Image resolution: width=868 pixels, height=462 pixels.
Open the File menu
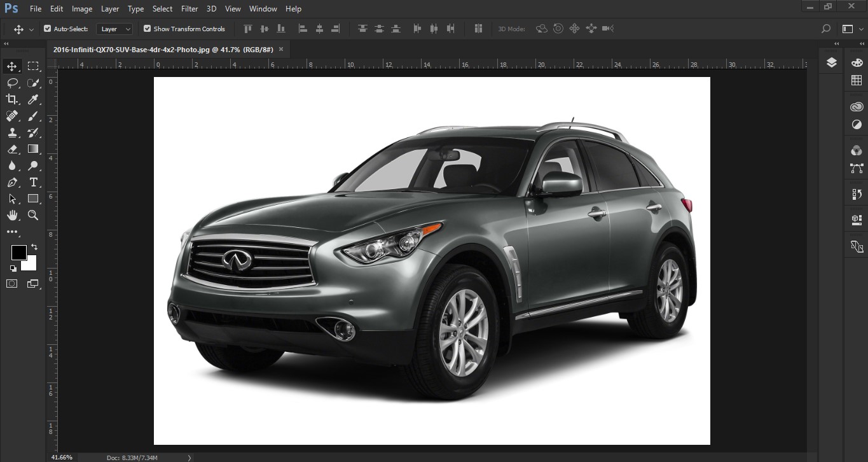pos(36,9)
